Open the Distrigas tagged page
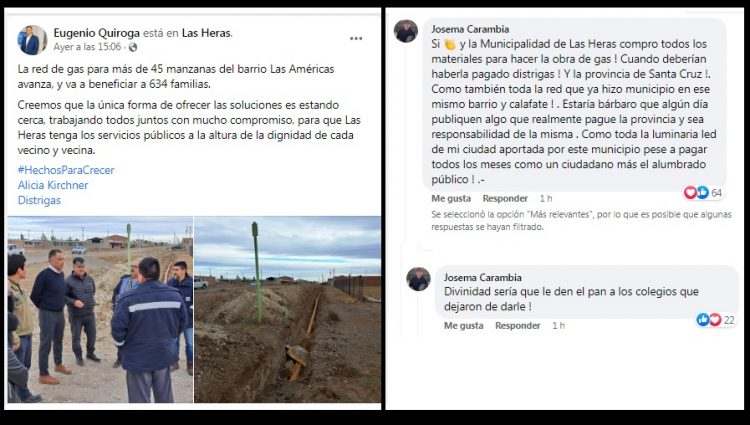This screenshot has width=750, height=425. click(39, 200)
